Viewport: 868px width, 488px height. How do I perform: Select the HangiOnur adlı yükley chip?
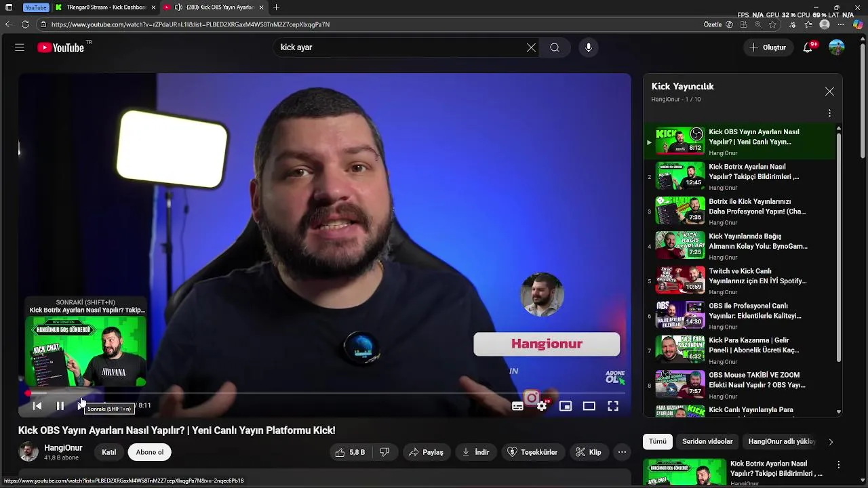pos(781,441)
